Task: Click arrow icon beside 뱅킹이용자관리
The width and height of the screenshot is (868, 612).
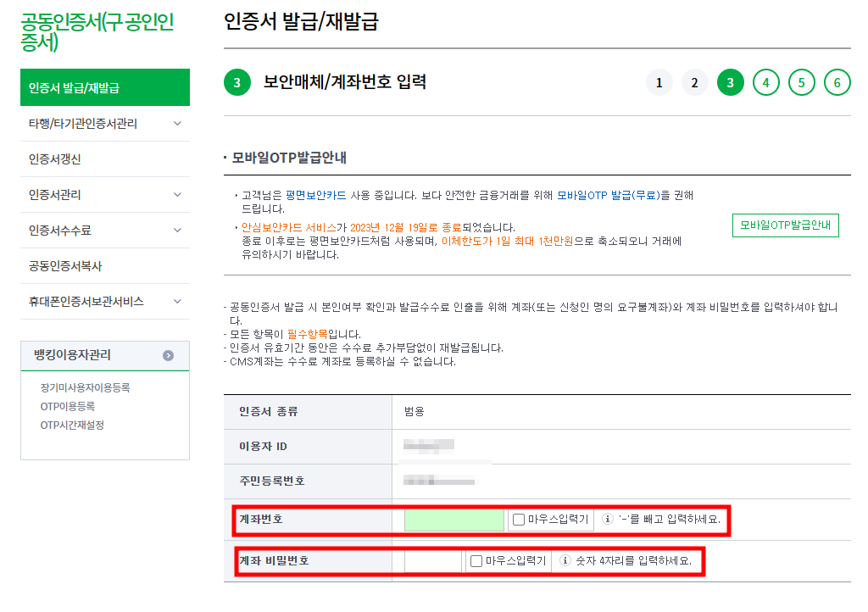Action: [x=169, y=355]
